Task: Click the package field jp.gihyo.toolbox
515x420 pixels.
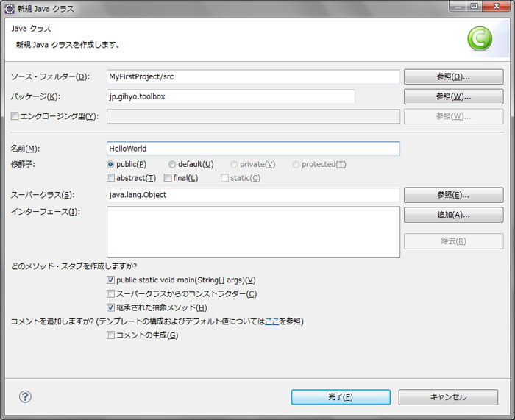Action: (x=231, y=96)
